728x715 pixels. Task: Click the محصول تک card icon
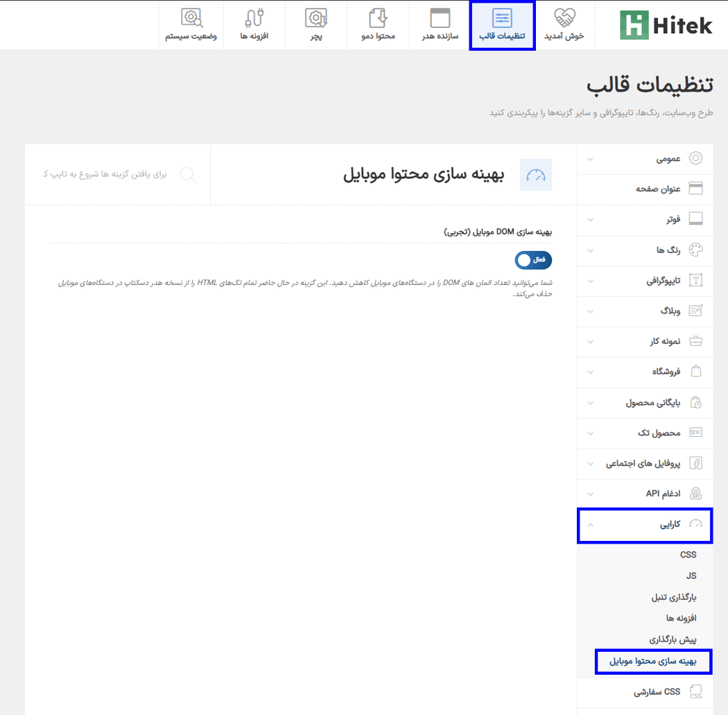click(x=695, y=433)
